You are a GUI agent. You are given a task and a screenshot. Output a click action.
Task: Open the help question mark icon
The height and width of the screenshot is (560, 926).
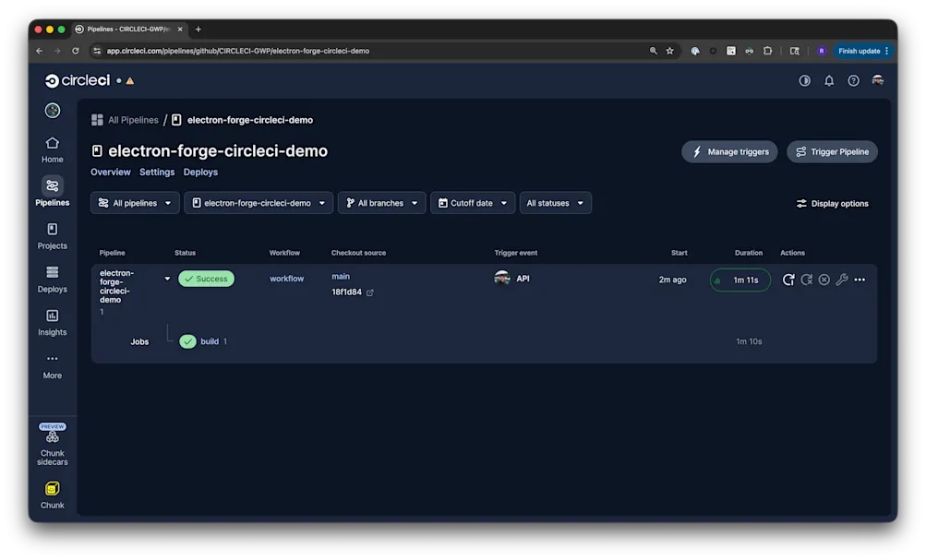[853, 80]
